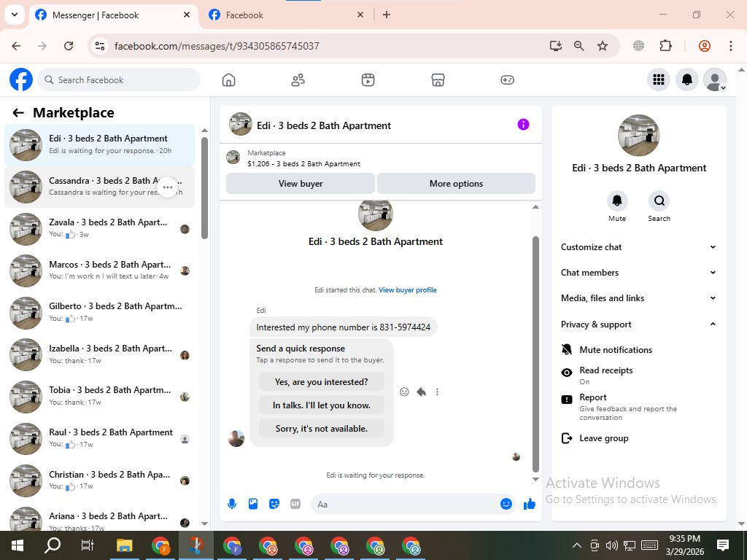The width and height of the screenshot is (747, 560).
Task: Choose a sticker icon in composer
Action: pos(274,504)
